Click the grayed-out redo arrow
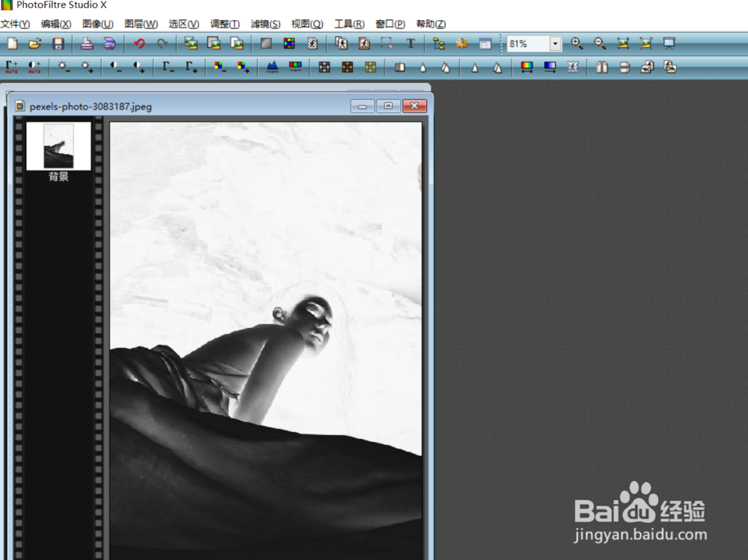The width and height of the screenshot is (748, 560). pyautogui.click(x=162, y=44)
